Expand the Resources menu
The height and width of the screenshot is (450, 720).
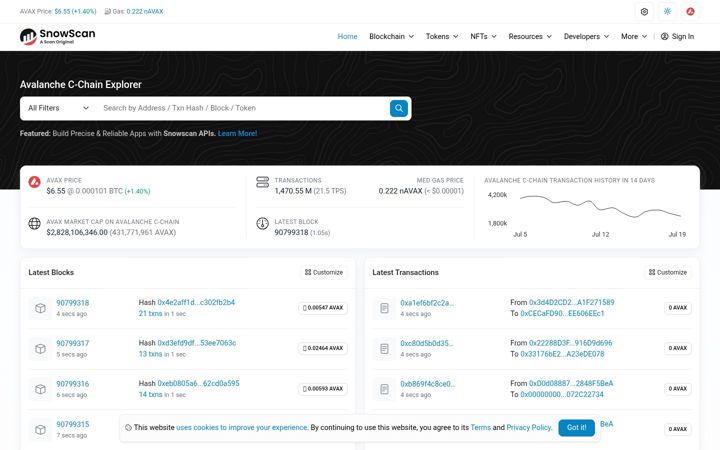click(530, 36)
